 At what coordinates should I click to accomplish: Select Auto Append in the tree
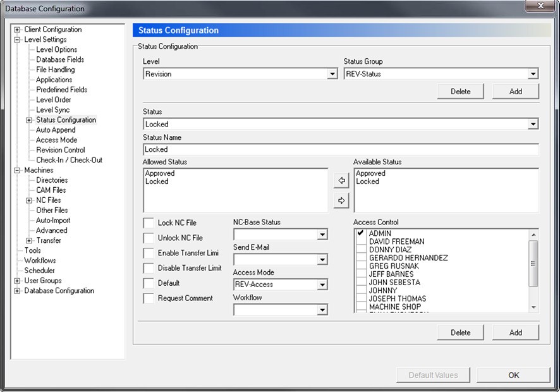click(56, 130)
